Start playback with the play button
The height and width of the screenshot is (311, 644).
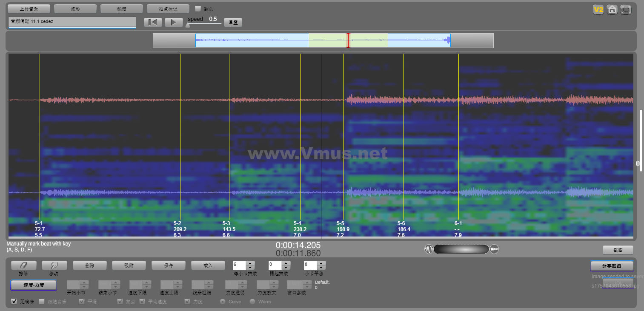tap(174, 23)
